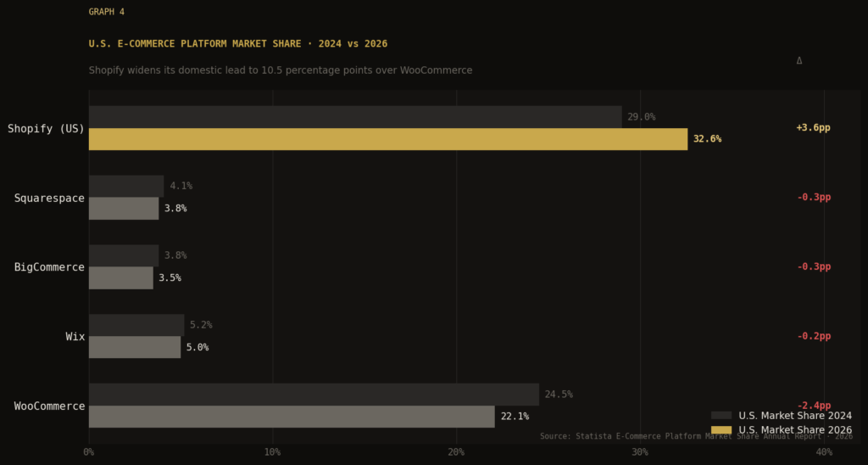This screenshot has width=868, height=465.
Task: Click Wix's 2024 bar
Action: point(136,325)
